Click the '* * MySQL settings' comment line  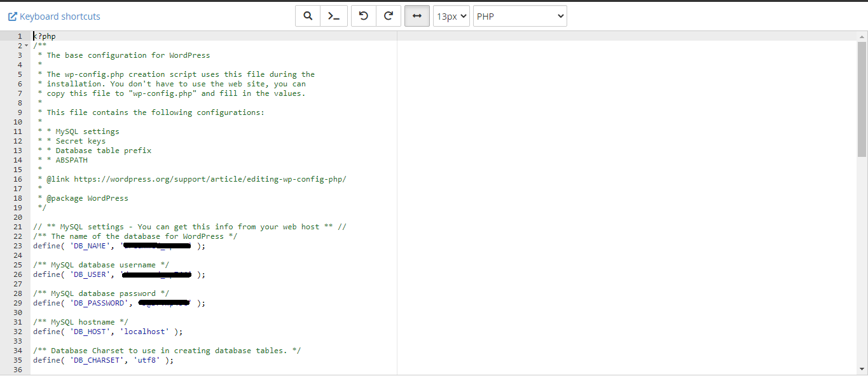(79, 131)
